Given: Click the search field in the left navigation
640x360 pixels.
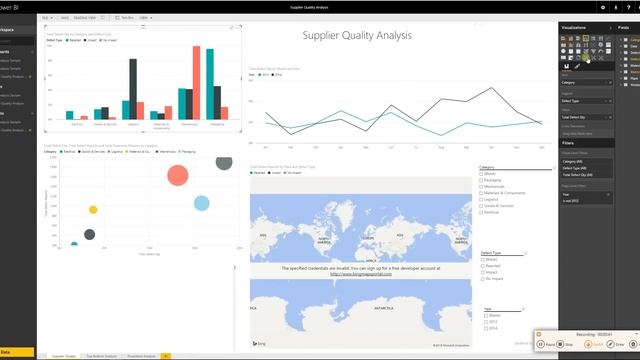Looking at the screenshot, I should tap(18, 41).
